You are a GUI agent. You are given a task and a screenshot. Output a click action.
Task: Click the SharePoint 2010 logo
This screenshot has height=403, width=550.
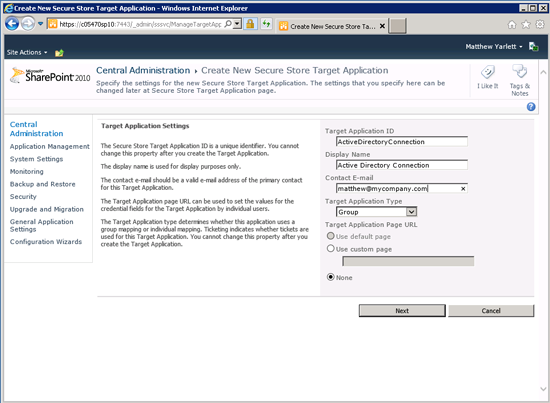click(x=50, y=75)
